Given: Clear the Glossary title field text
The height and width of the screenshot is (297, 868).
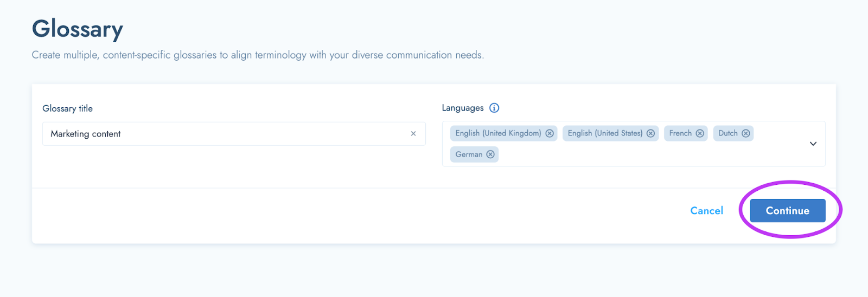Looking at the screenshot, I should click(413, 133).
